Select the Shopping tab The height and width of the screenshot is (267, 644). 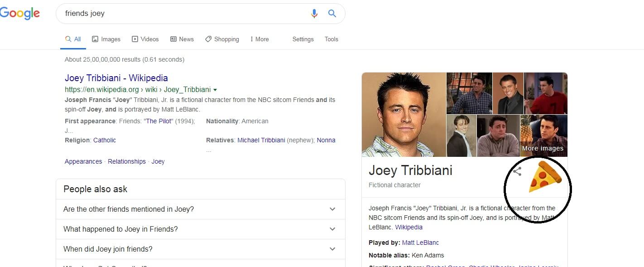click(222, 39)
